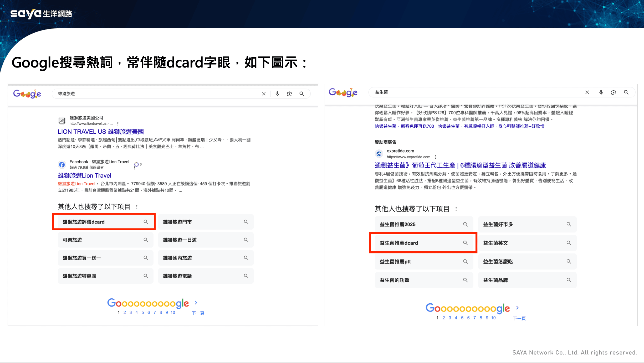
Task: Click search icon in 益生菌好市多 suggestion
Action: pyautogui.click(x=569, y=224)
